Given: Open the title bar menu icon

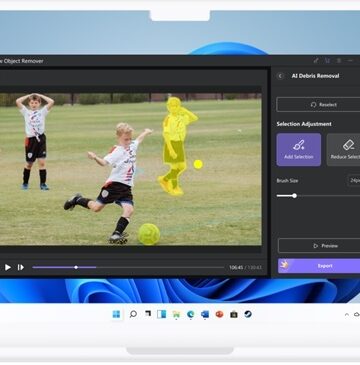Looking at the screenshot, I should tap(339, 61).
